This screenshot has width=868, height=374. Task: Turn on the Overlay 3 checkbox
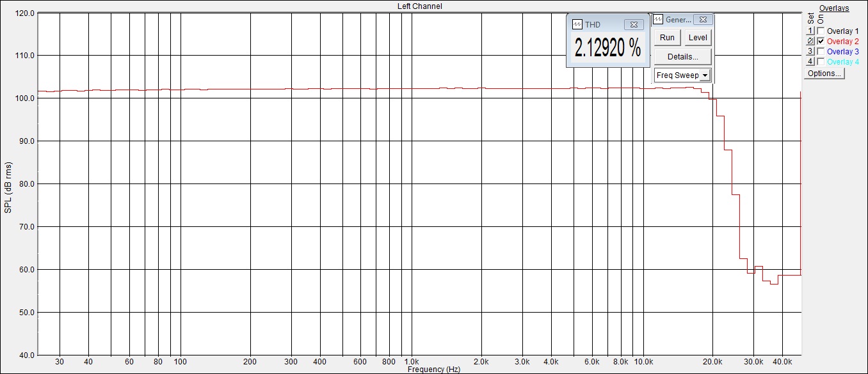[x=821, y=51]
